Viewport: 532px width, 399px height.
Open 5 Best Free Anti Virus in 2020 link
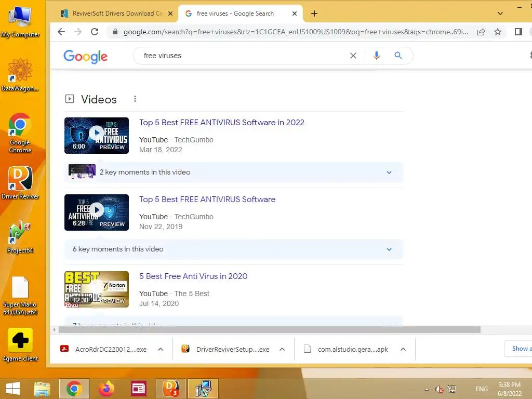click(193, 276)
